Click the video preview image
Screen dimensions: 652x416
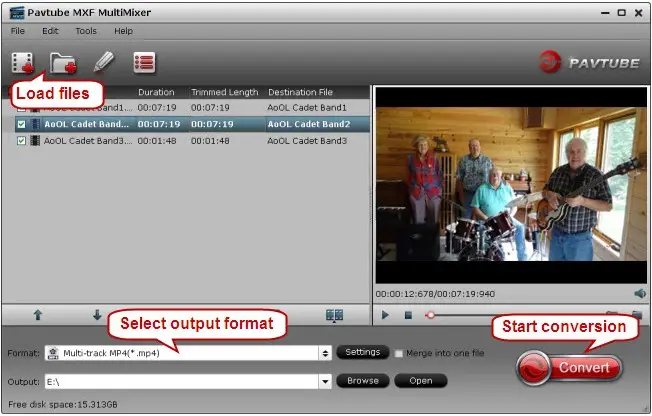(511, 185)
